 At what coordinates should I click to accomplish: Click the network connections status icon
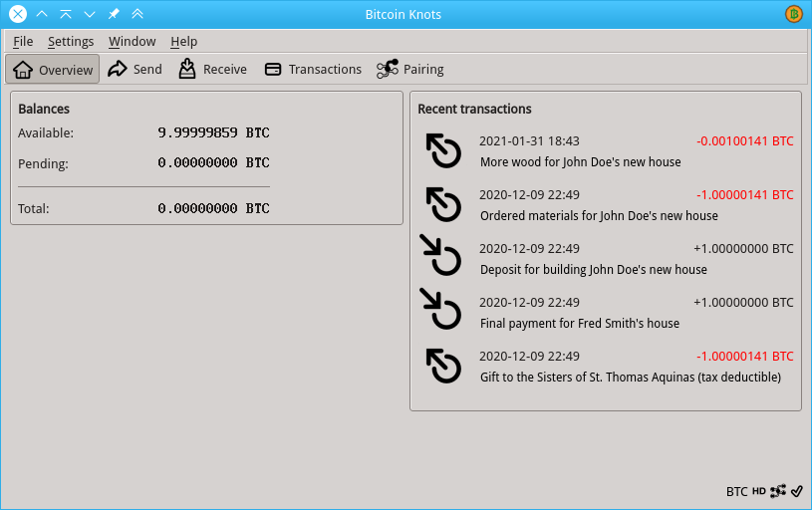click(x=778, y=491)
